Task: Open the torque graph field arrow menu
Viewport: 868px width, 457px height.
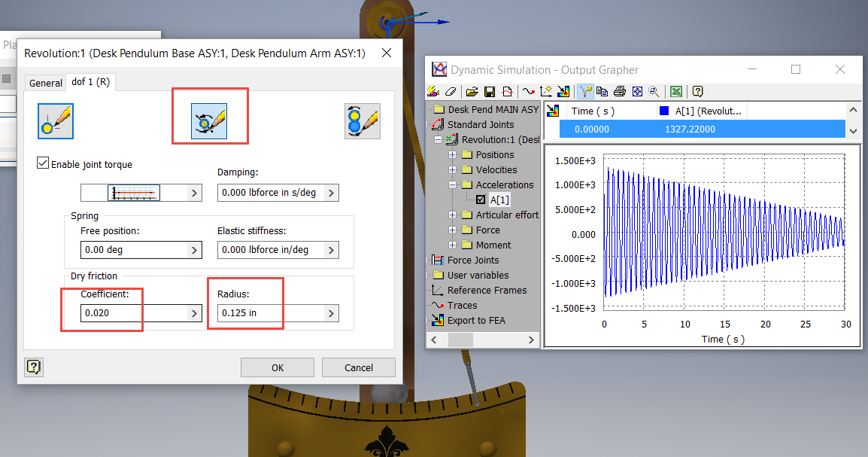Action: [194, 193]
